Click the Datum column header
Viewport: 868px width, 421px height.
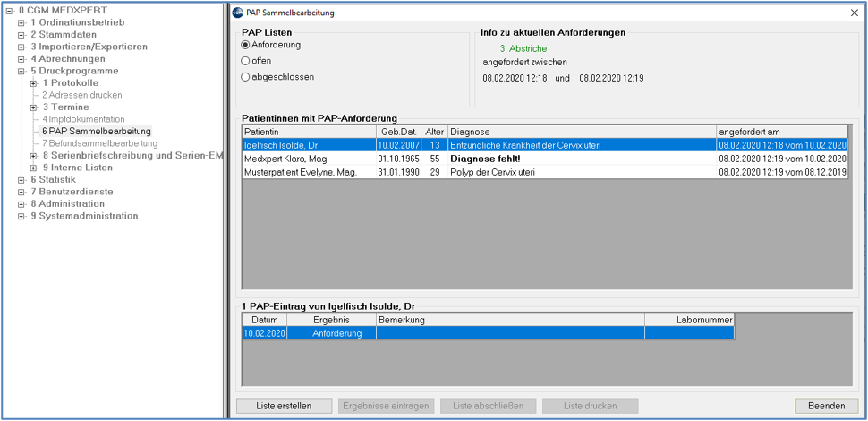coord(265,320)
